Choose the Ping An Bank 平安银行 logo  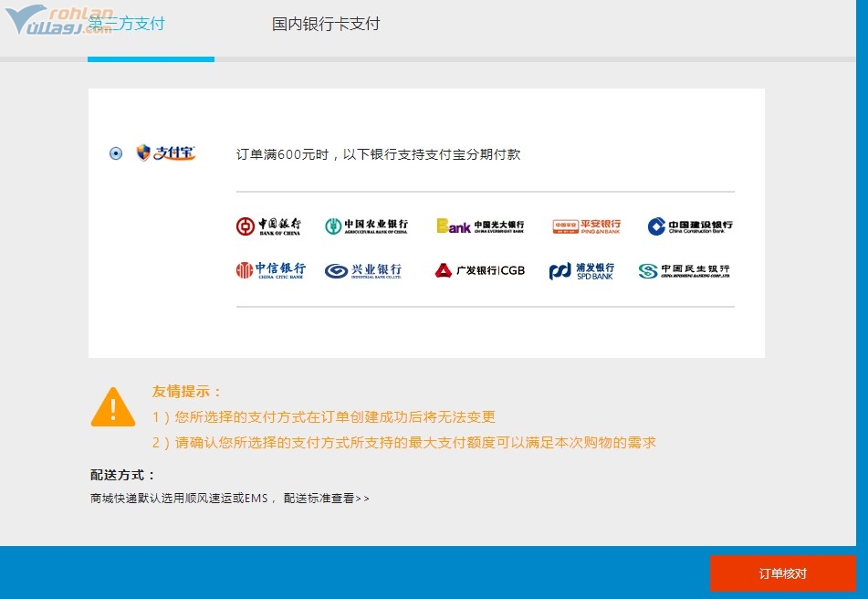tap(586, 226)
